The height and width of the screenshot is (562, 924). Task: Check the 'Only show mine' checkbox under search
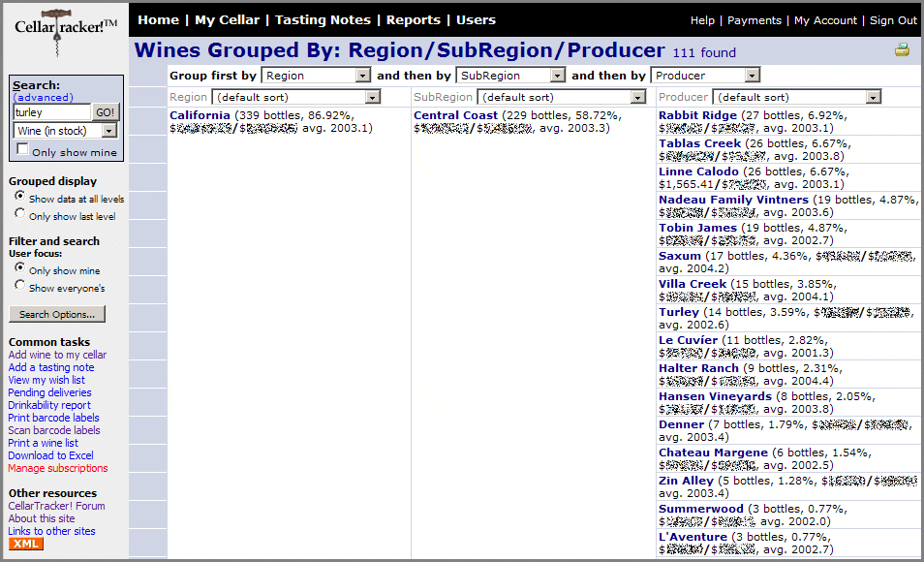[22, 149]
